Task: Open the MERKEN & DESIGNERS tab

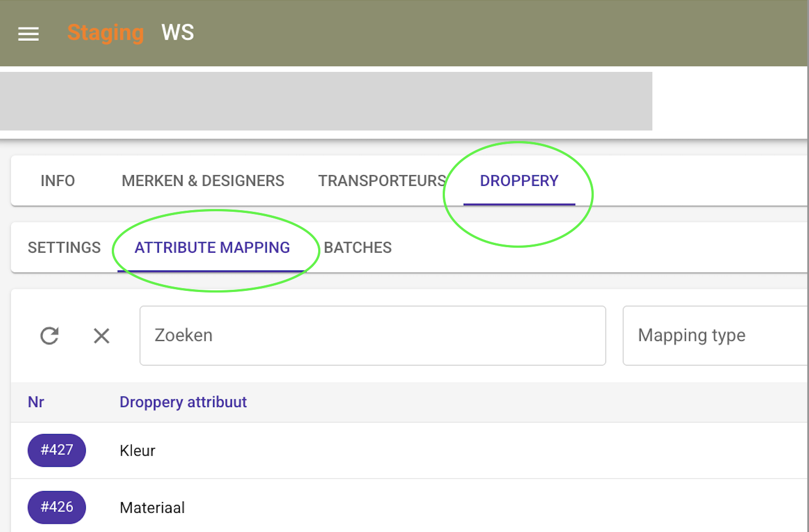Action: (x=203, y=181)
